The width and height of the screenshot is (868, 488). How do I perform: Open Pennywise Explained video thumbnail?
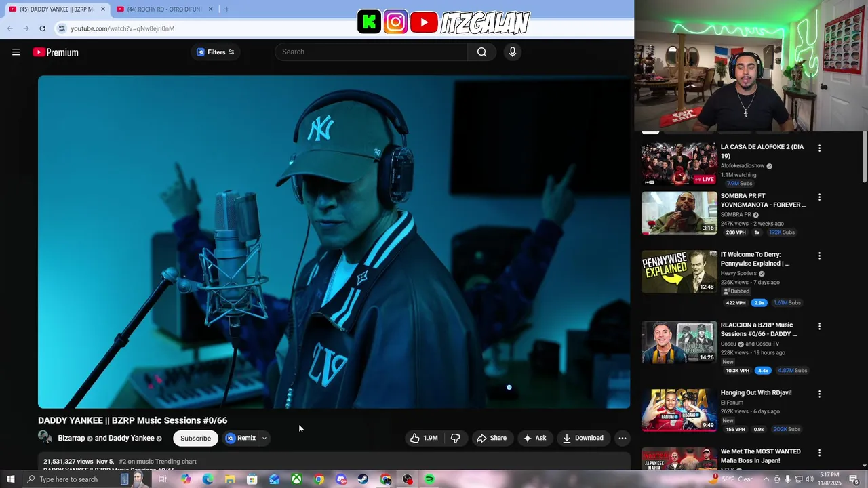pos(679,272)
